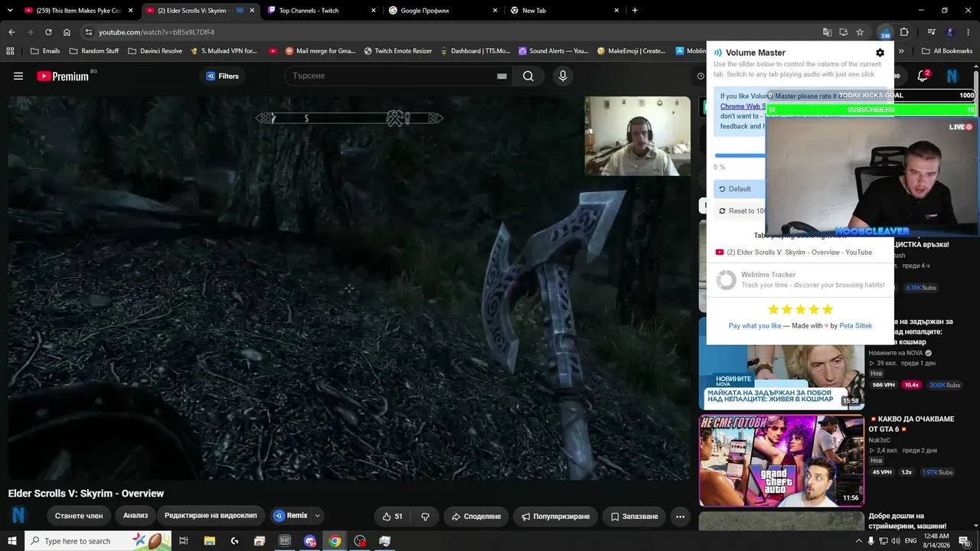Viewport: 980px width, 551px height.
Task: Click the Volume Master volume slider
Action: pos(740,155)
